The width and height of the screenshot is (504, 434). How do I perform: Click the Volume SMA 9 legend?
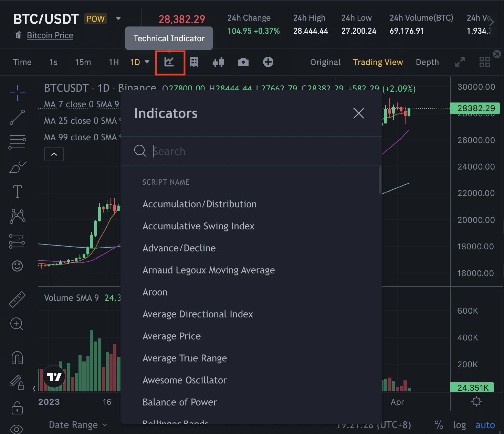(71, 298)
